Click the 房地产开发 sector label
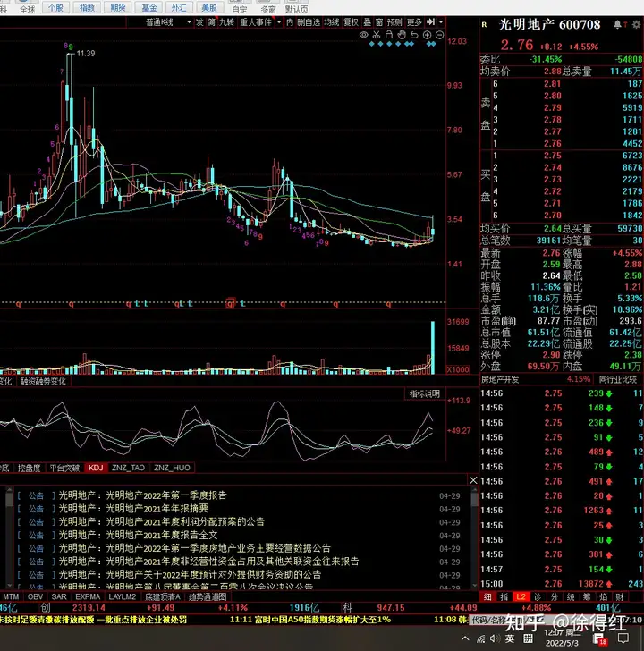Screen dimensions: 644x651 coord(500,379)
